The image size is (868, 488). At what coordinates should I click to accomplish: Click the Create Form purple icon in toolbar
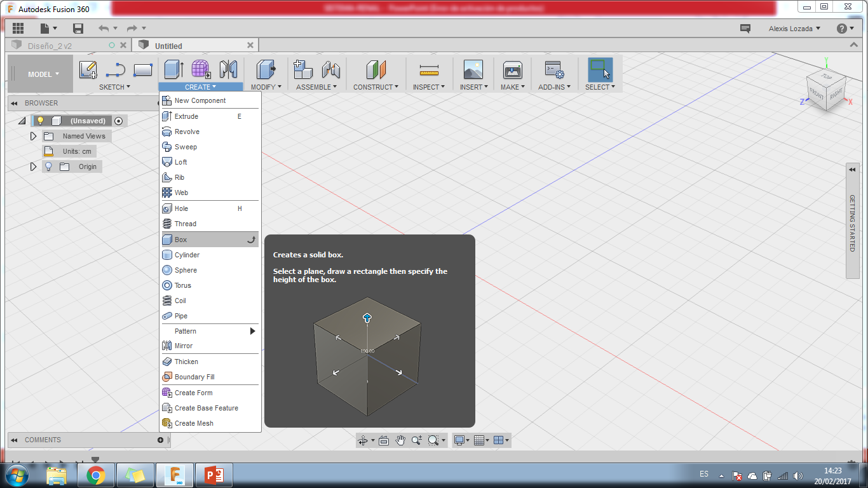click(201, 69)
